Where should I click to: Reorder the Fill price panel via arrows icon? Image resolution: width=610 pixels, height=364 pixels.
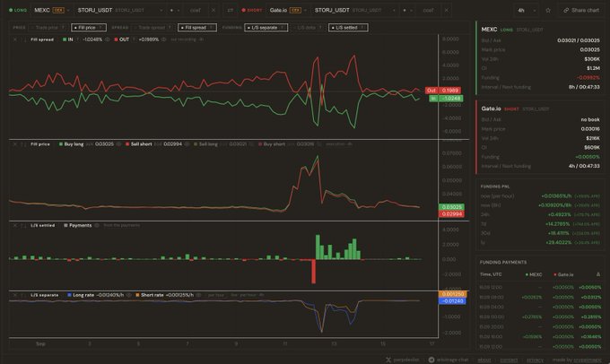point(23,144)
